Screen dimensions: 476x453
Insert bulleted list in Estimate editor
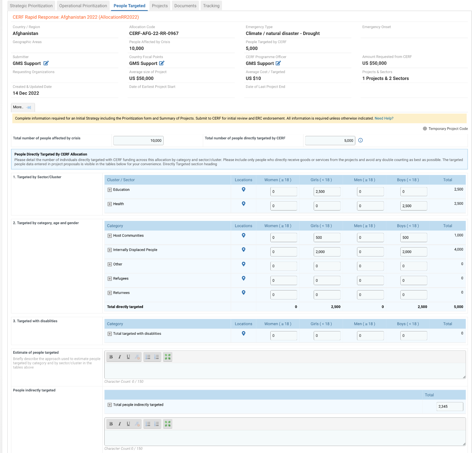(148, 357)
